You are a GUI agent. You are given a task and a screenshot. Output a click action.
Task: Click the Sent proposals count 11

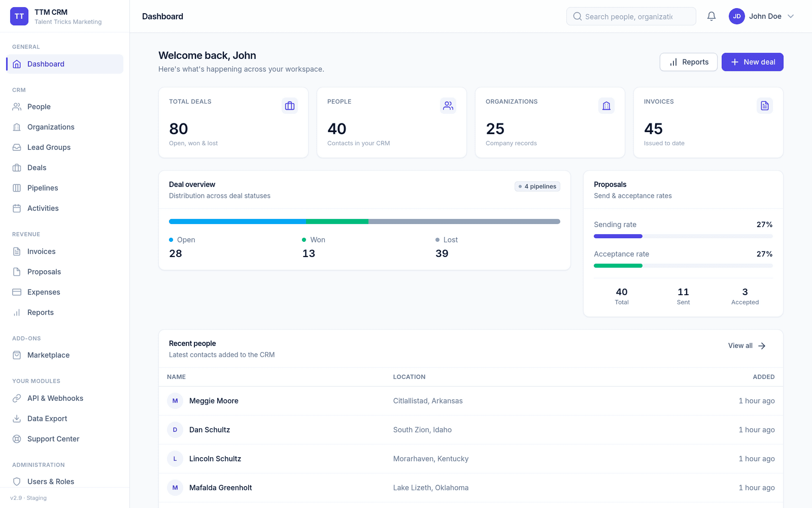click(x=683, y=292)
